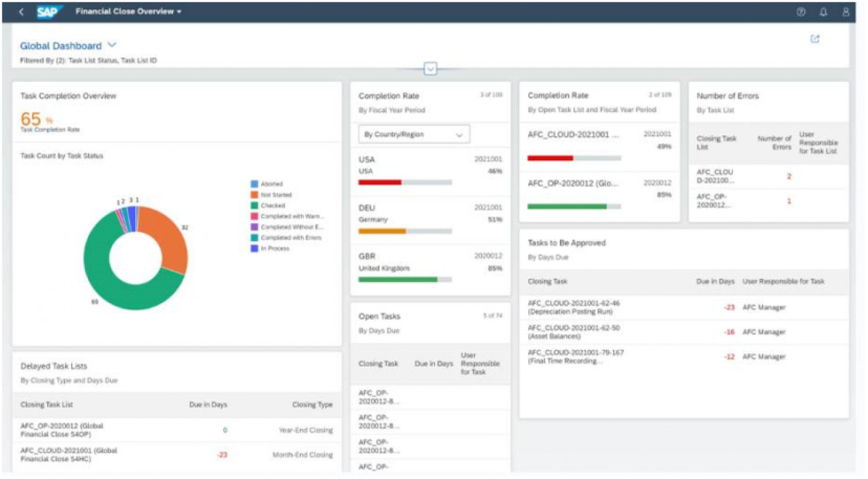Click the share/export icon on the dashboard

(x=815, y=38)
